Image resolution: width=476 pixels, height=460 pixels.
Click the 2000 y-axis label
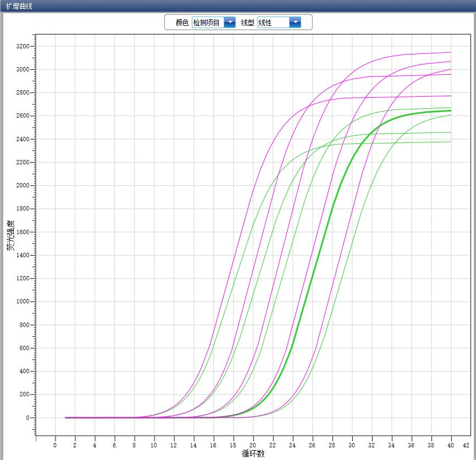(x=23, y=186)
